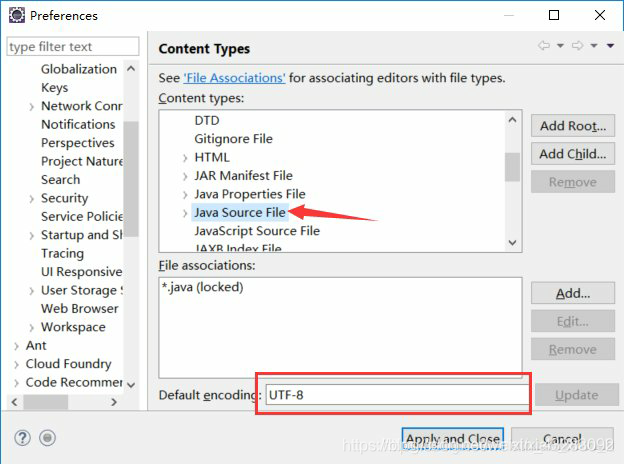The width and height of the screenshot is (624, 464).
Task: Expand the Java Source File node
Action: 185,213
